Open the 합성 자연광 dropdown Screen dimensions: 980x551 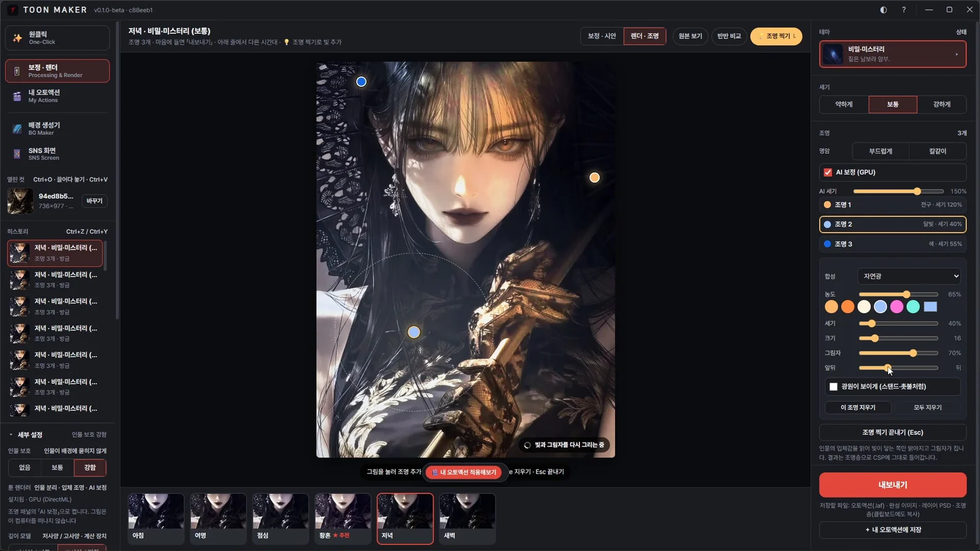point(909,276)
